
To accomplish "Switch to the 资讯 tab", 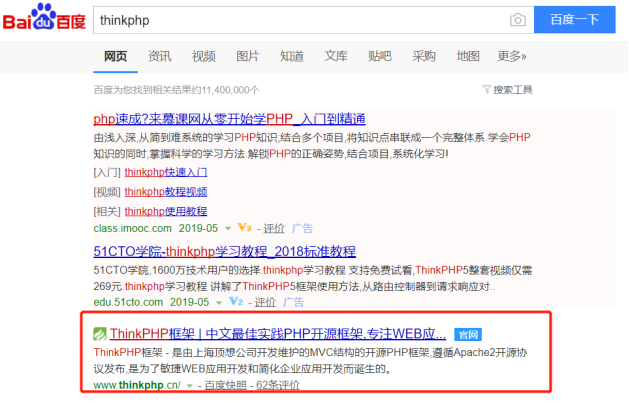I will click(160, 56).
